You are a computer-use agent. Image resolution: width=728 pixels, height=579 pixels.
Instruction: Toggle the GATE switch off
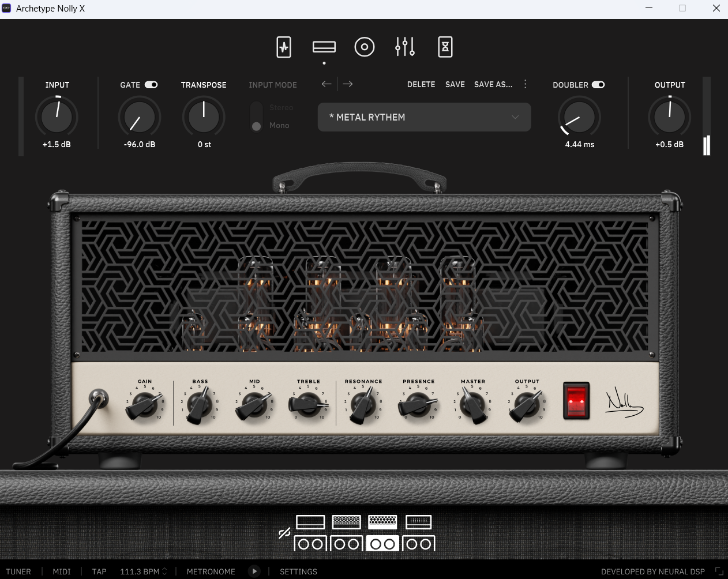coord(151,85)
